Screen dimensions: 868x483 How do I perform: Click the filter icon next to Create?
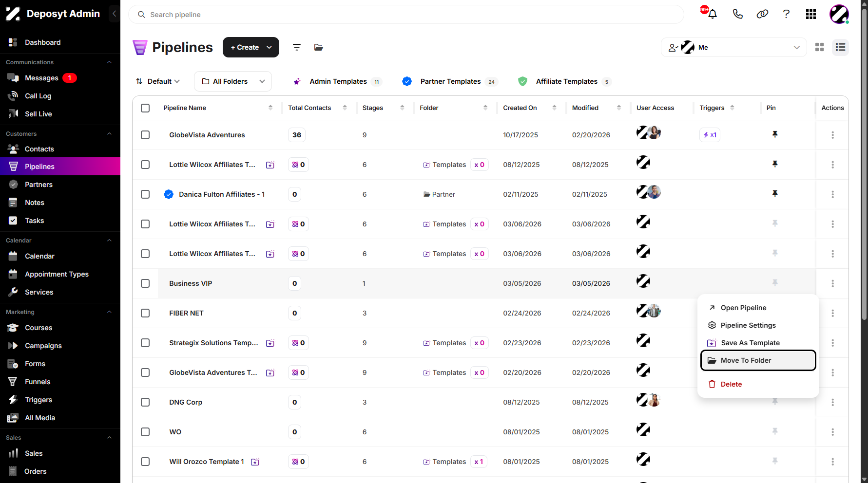click(x=296, y=47)
